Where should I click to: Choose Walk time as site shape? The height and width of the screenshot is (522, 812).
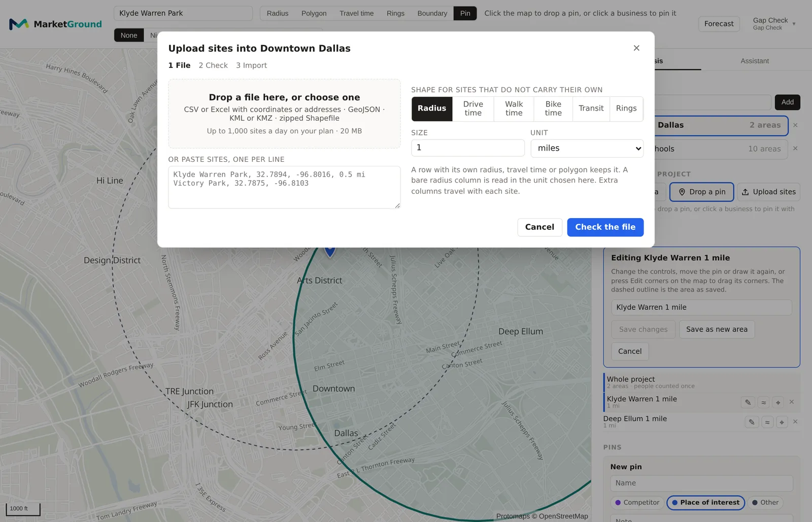tap(514, 109)
